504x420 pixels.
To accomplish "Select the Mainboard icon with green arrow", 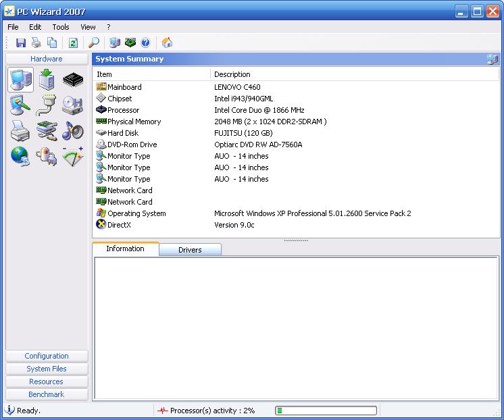I will click(x=47, y=80).
